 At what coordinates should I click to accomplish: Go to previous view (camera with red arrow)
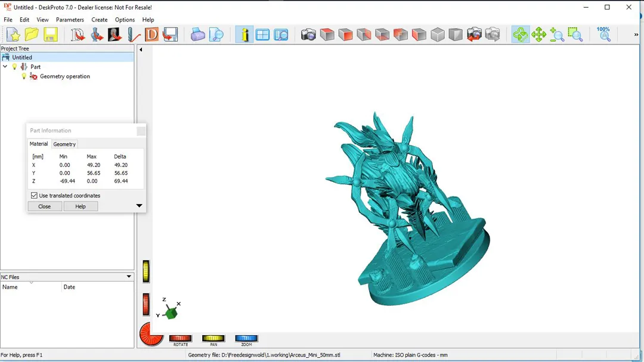[474, 35]
